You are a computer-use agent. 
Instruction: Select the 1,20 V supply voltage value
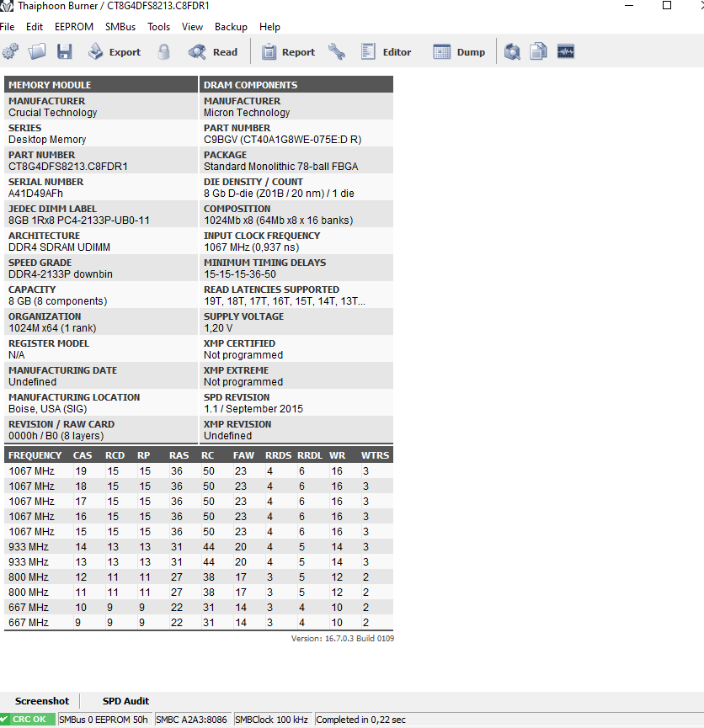pos(218,327)
